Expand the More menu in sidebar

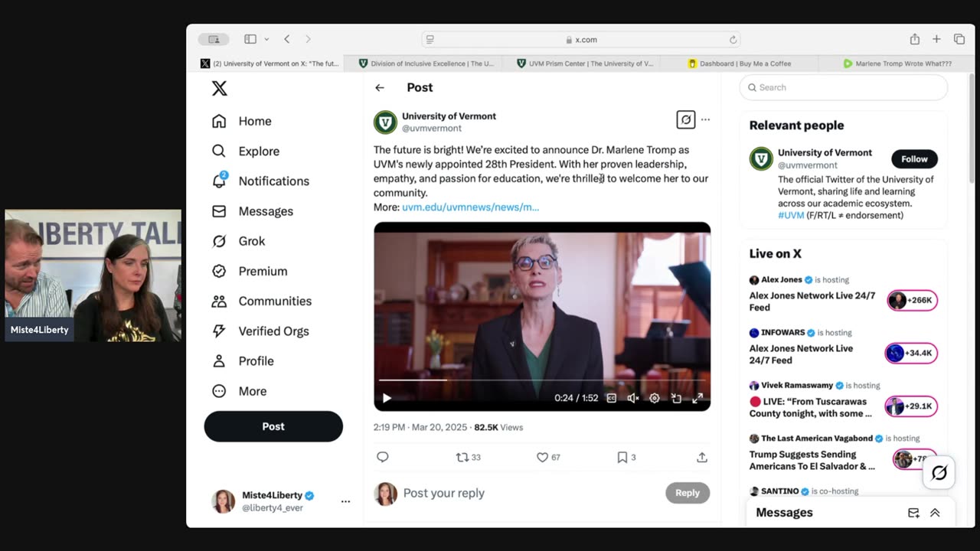tap(239, 391)
